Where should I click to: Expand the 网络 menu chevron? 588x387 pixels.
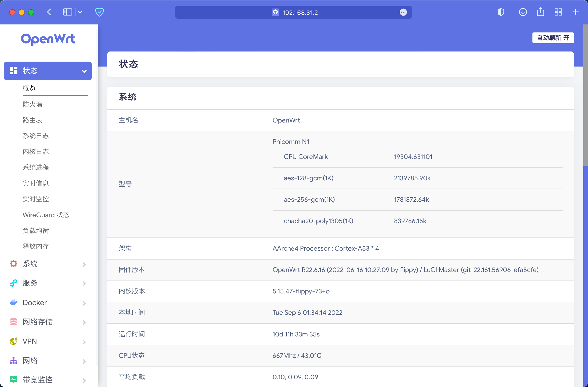84,361
